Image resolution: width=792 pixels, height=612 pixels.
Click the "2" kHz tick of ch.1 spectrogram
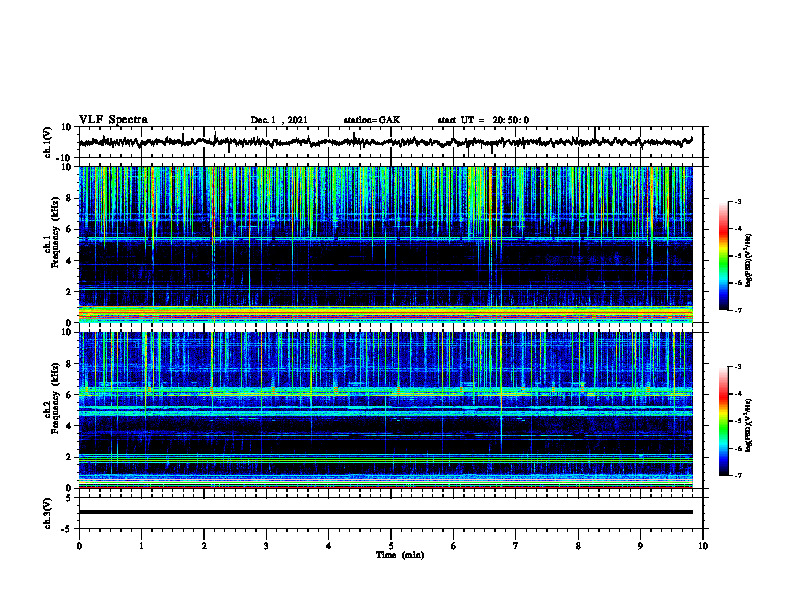[69, 292]
